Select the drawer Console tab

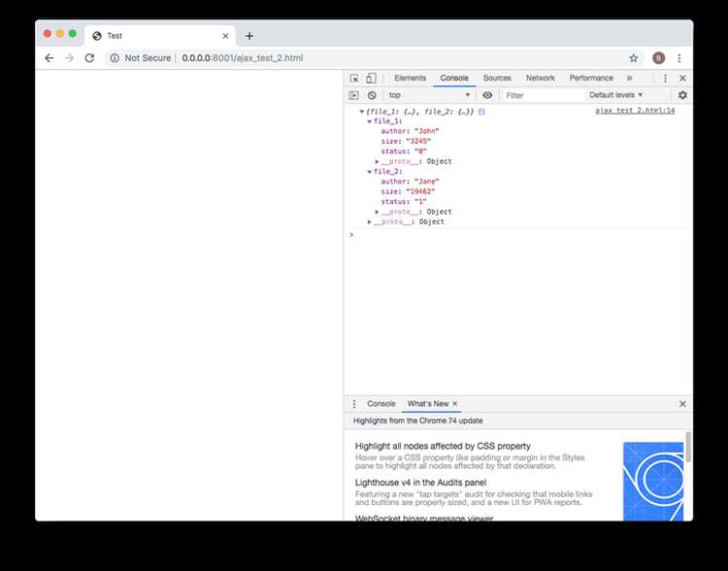(381, 404)
